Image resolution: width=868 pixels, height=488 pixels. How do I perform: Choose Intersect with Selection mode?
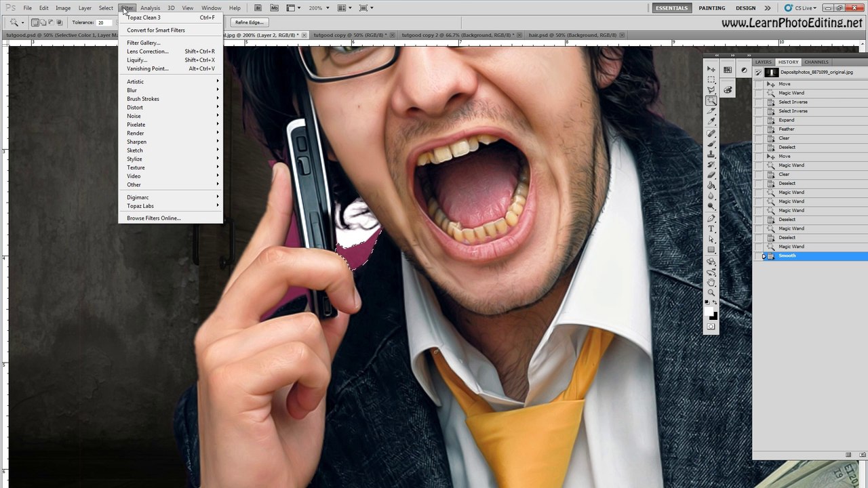pos(58,22)
